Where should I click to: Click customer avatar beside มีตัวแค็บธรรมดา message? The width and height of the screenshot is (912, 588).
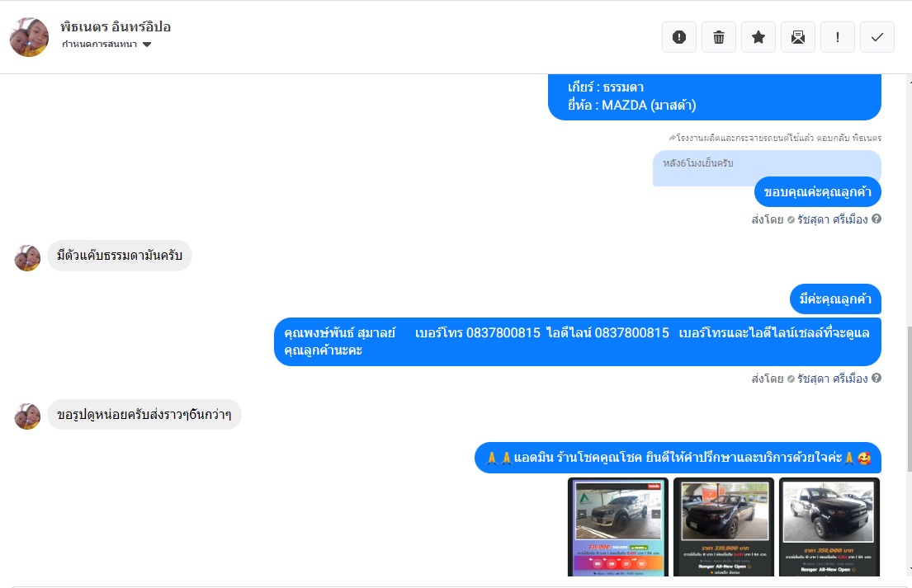click(27, 258)
